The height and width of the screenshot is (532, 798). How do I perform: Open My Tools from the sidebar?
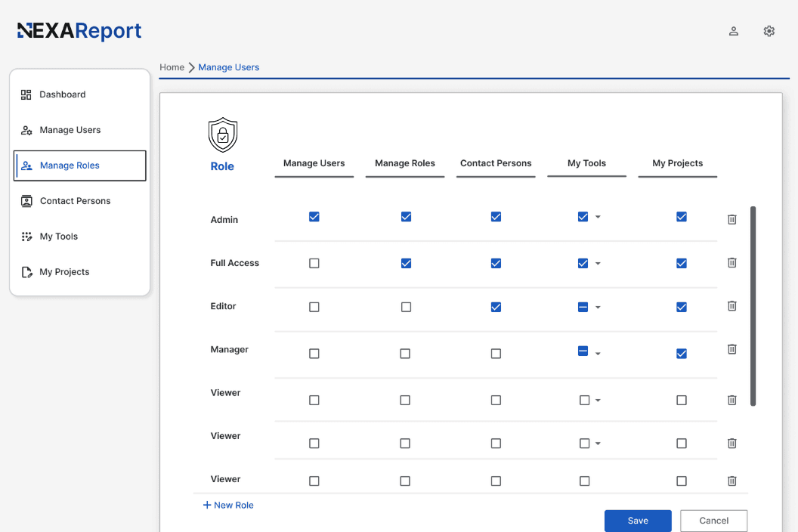26,236
